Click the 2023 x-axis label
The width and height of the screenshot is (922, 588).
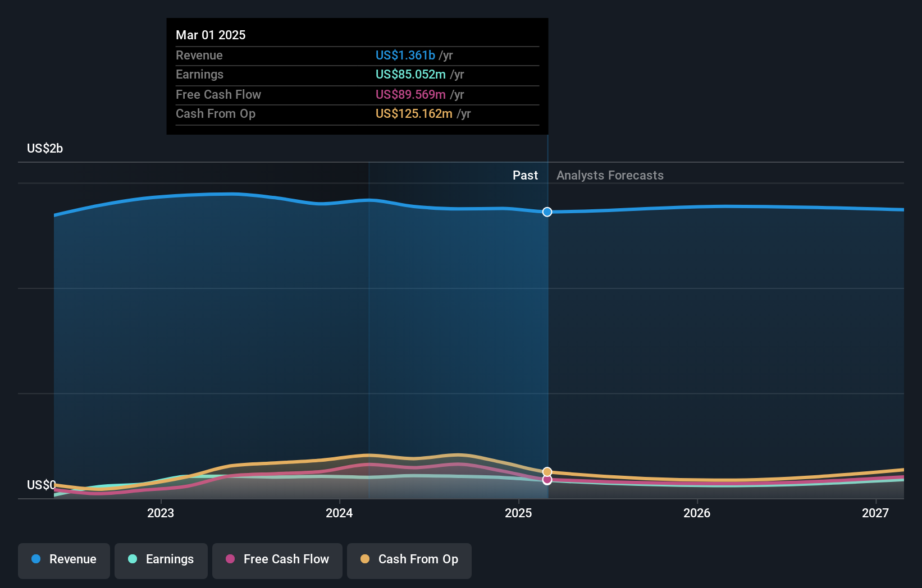point(161,513)
